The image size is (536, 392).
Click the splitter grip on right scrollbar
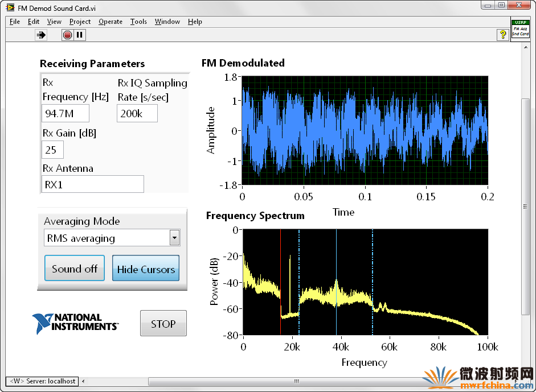(x=525, y=207)
